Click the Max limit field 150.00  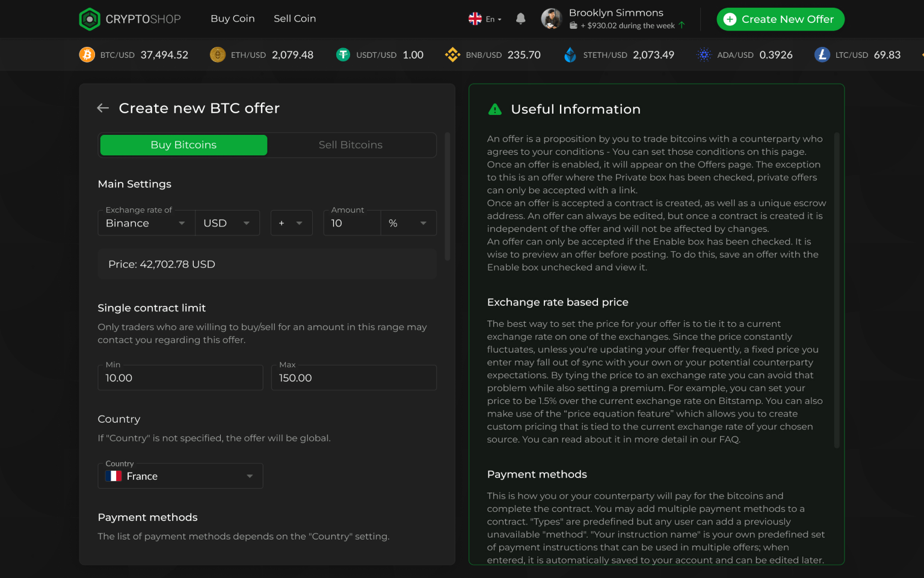[354, 378]
